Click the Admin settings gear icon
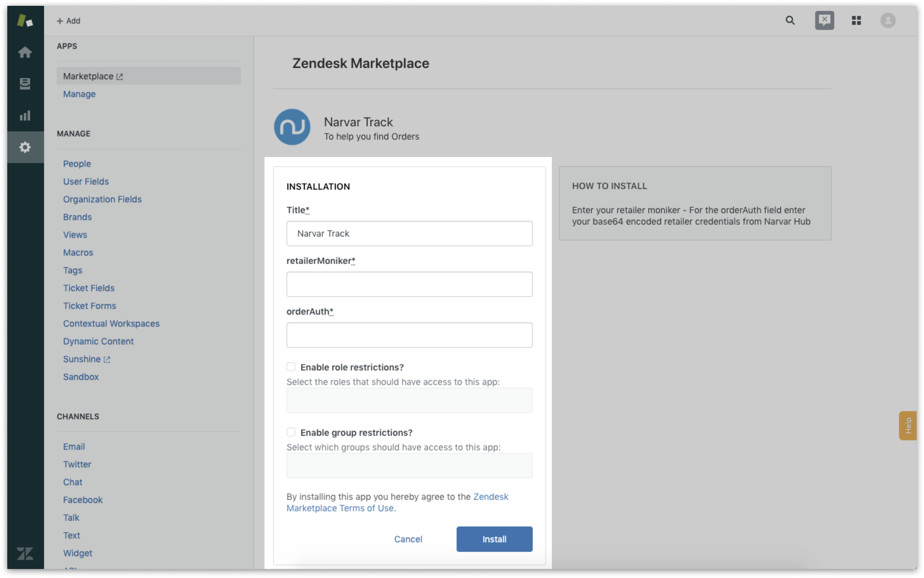 pyautogui.click(x=25, y=147)
